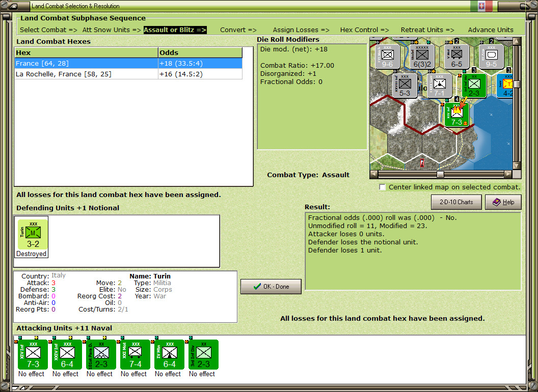Click the 5-3 infantry counter on map
538x392 pixels.
[x=405, y=86]
